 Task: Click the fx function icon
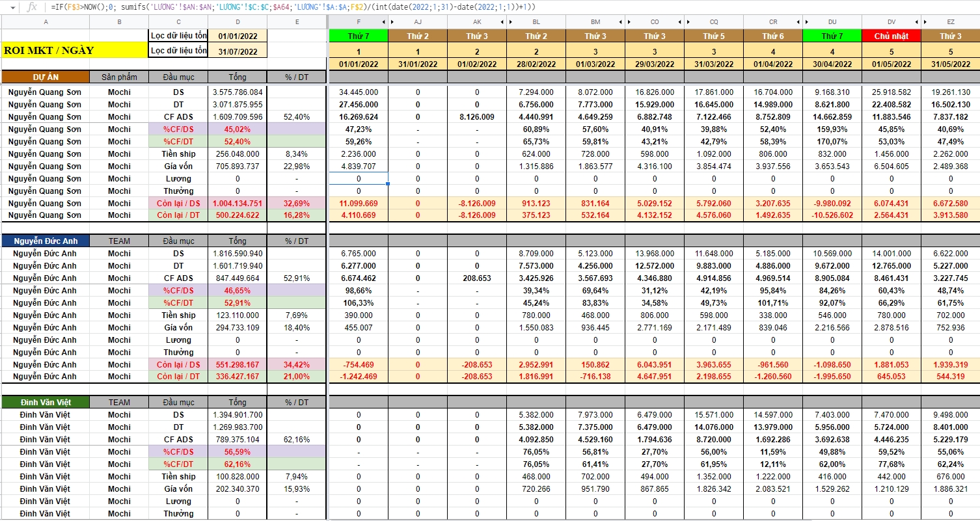point(31,7)
